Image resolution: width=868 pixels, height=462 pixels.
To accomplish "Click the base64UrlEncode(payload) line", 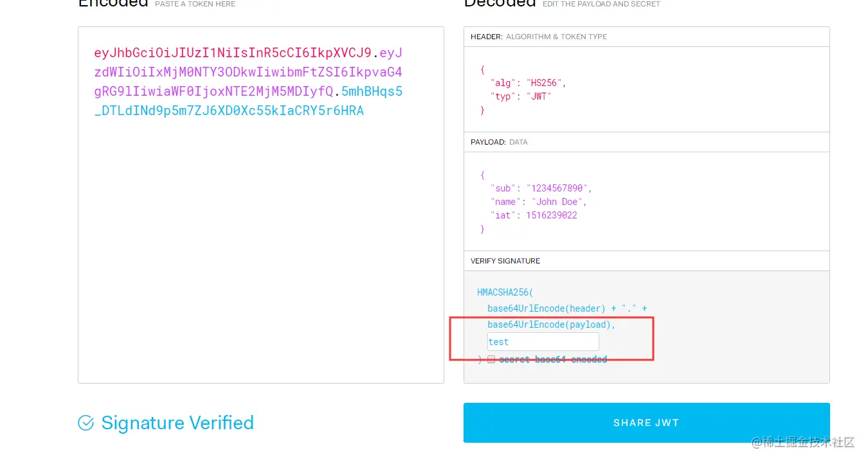I will (552, 324).
